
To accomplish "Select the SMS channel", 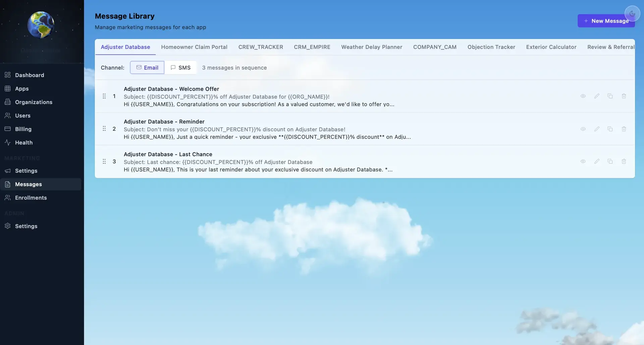I will point(180,68).
